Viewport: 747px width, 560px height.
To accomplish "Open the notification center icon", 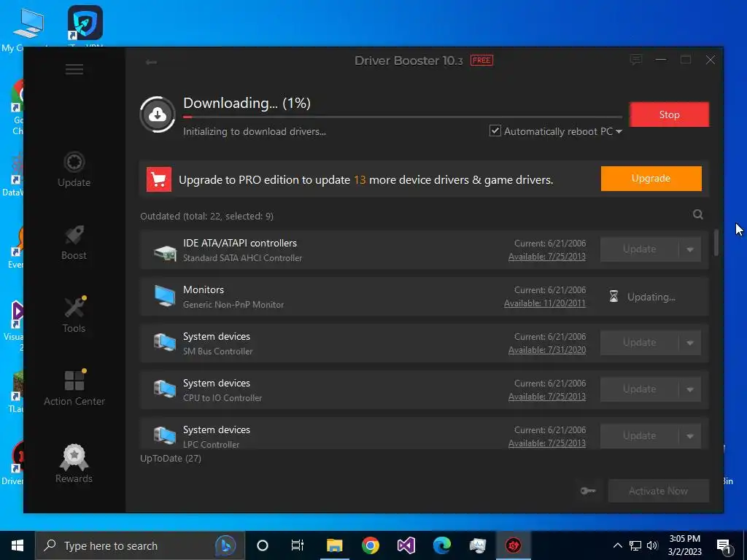I will pyautogui.click(x=724, y=545).
